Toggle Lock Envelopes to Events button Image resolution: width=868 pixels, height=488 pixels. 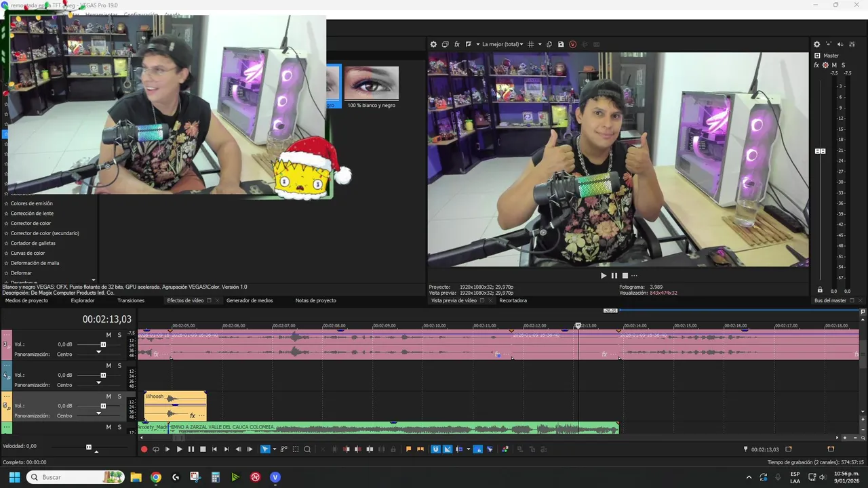(x=478, y=449)
